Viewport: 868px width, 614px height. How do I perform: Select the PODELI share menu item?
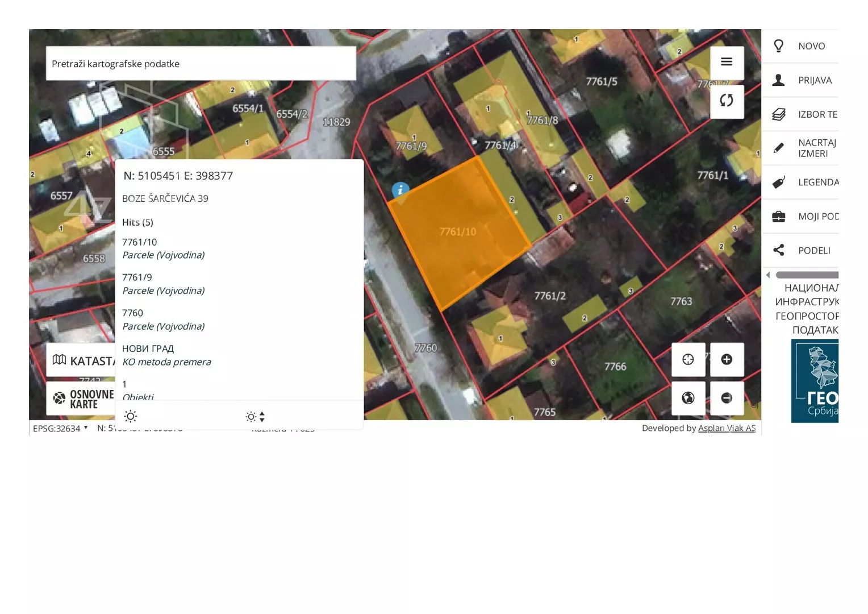pyautogui.click(x=813, y=250)
